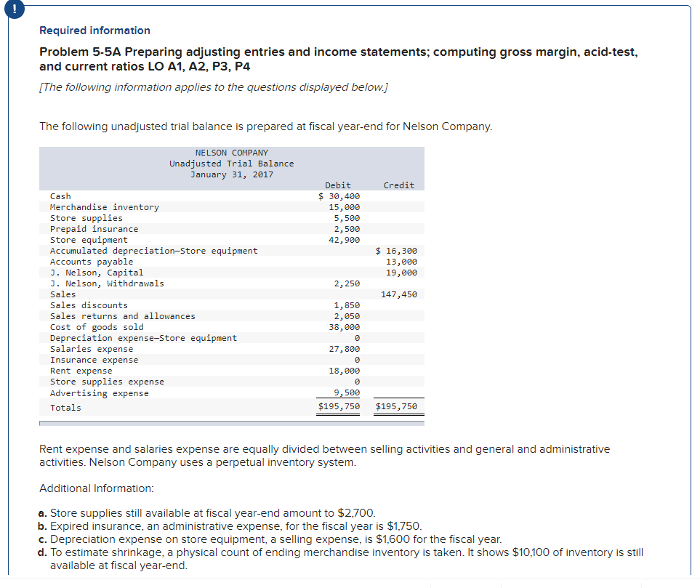
Task: Select the NELSON COMPANY trial balance header
Action: tap(232, 163)
